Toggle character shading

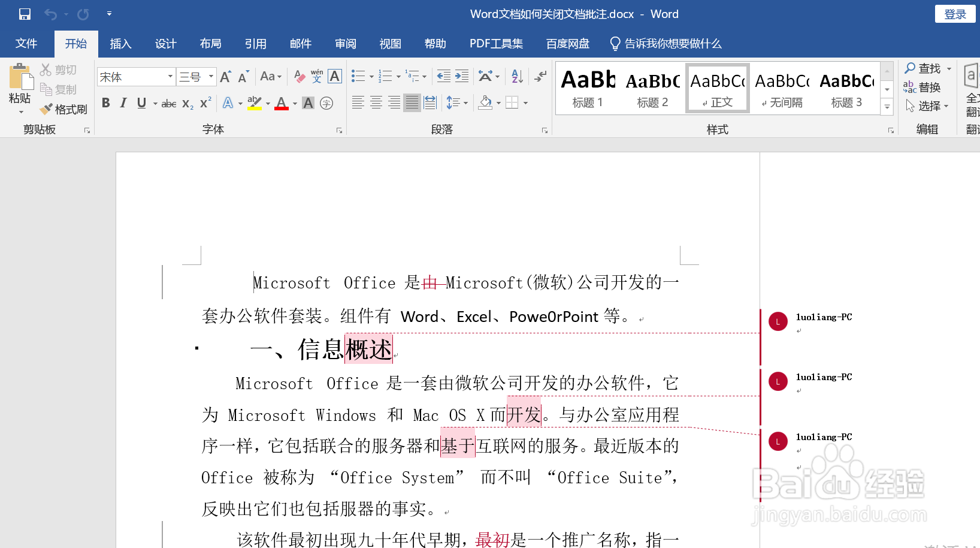(308, 103)
